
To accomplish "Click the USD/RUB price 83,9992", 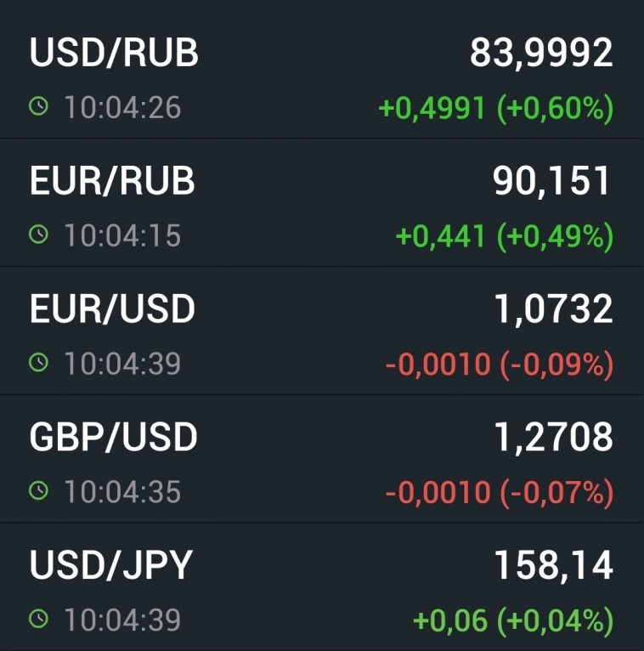I will pos(541,54).
